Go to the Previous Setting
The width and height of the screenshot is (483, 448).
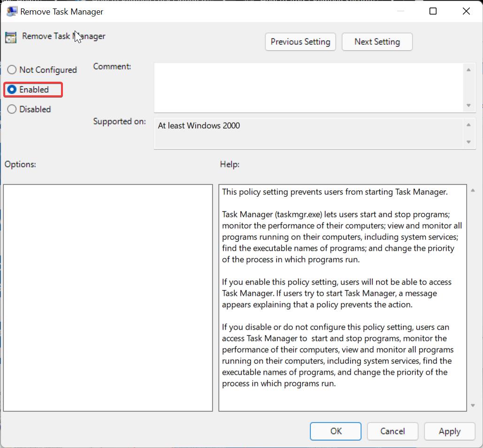300,42
